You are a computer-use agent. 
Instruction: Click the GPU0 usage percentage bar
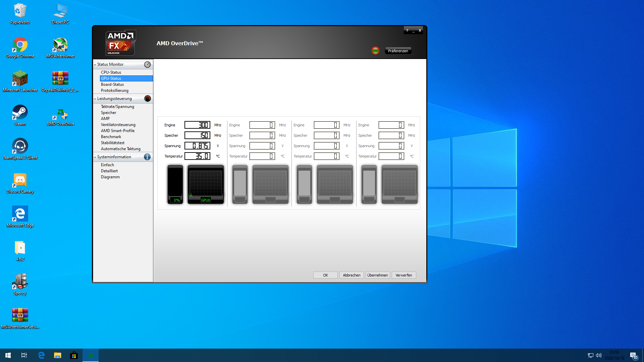(x=175, y=184)
